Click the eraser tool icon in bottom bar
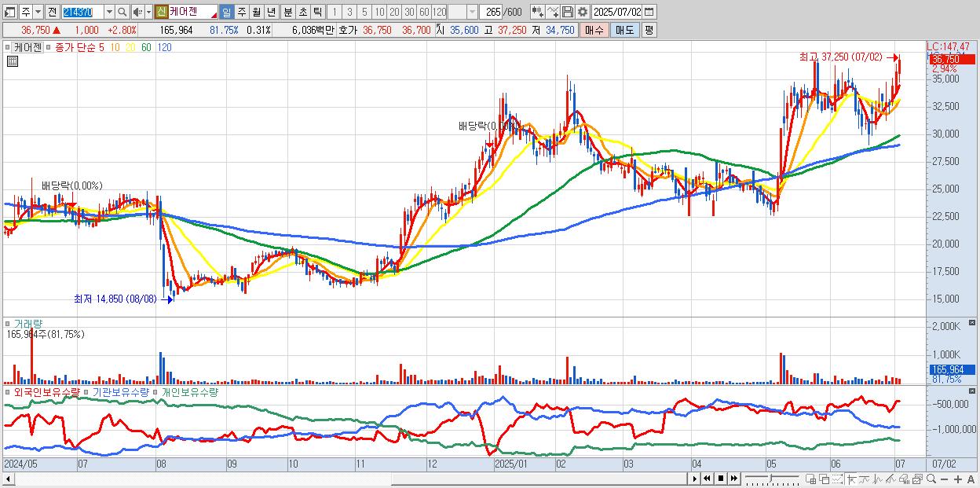Image resolution: width=980 pixels, height=488 pixels. 904,479
